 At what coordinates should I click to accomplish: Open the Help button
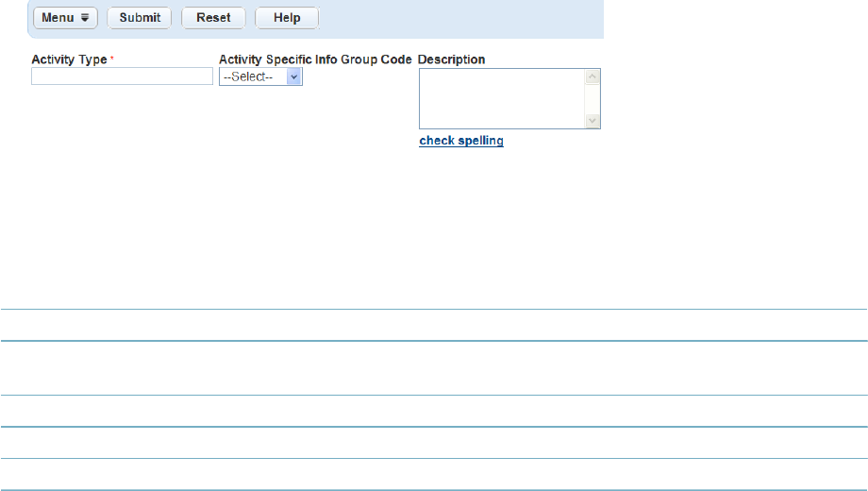[287, 18]
